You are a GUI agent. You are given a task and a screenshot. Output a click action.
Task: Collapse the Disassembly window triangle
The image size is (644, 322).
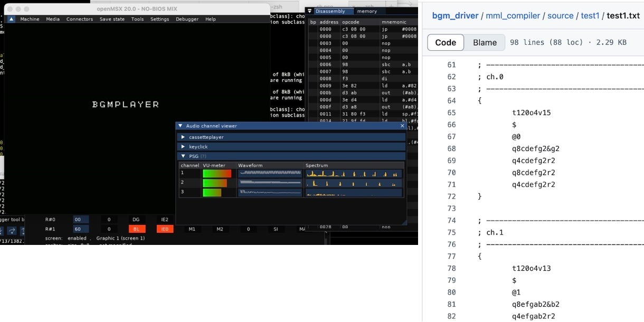coord(310,11)
